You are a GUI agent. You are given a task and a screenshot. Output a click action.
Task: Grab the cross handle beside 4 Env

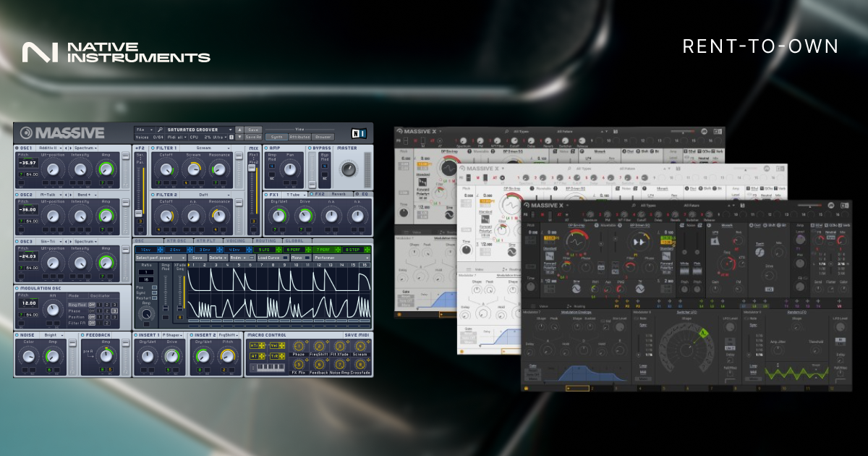tap(249, 250)
